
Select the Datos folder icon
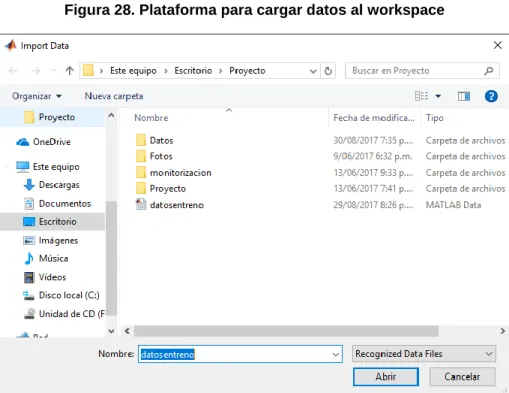141,140
